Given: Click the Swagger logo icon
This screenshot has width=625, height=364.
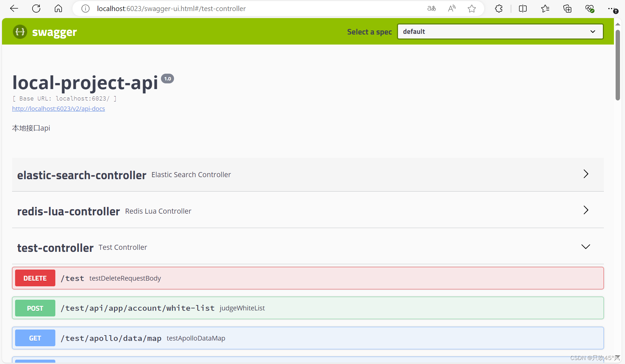Looking at the screenshot, I should pyautogui.click(x=20, y=32).
